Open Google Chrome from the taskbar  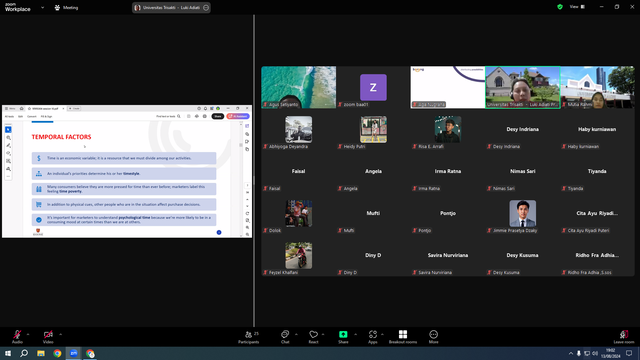pos(57,353)
